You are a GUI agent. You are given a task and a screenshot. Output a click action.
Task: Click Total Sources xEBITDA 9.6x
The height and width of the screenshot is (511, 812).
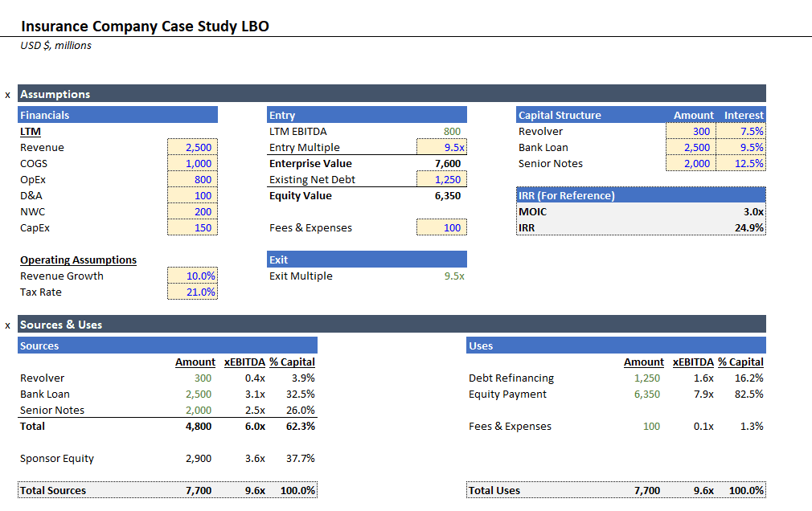pos(255,490)
